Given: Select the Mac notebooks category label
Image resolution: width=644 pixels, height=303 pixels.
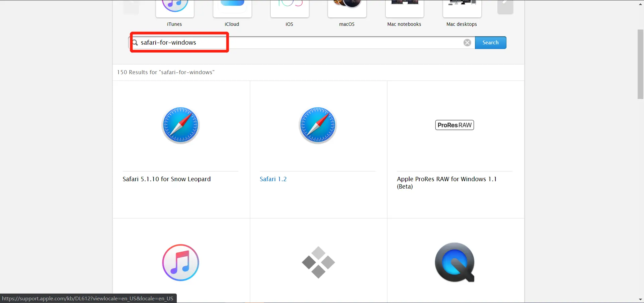Looking at the screenshot, I should click(x=404, y=24).
